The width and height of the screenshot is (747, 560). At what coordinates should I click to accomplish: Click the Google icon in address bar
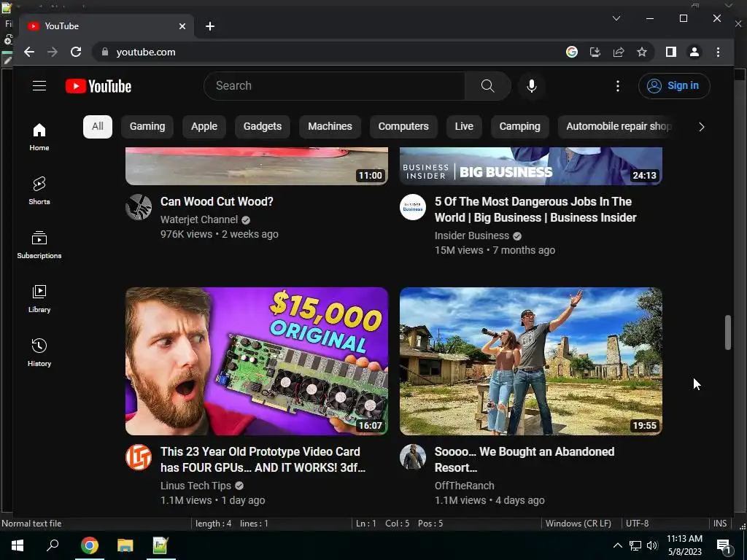pyautogui.click(x=572, y=52)
